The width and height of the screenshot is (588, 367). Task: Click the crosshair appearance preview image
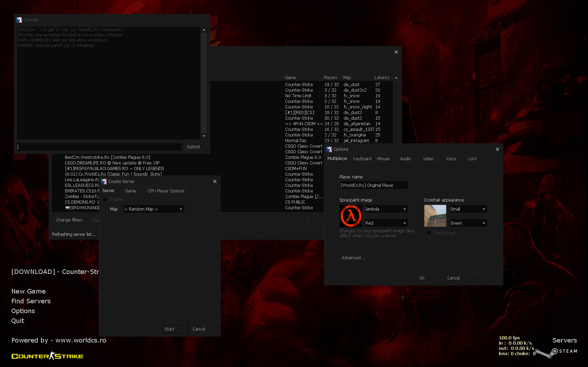(435, 216)
